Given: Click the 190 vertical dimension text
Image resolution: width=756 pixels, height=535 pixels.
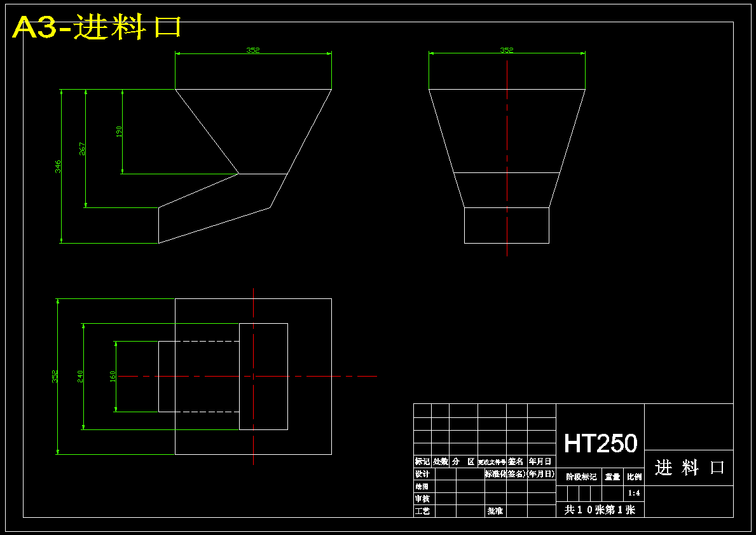Looking at the screenshot, I should pos(119,131).
